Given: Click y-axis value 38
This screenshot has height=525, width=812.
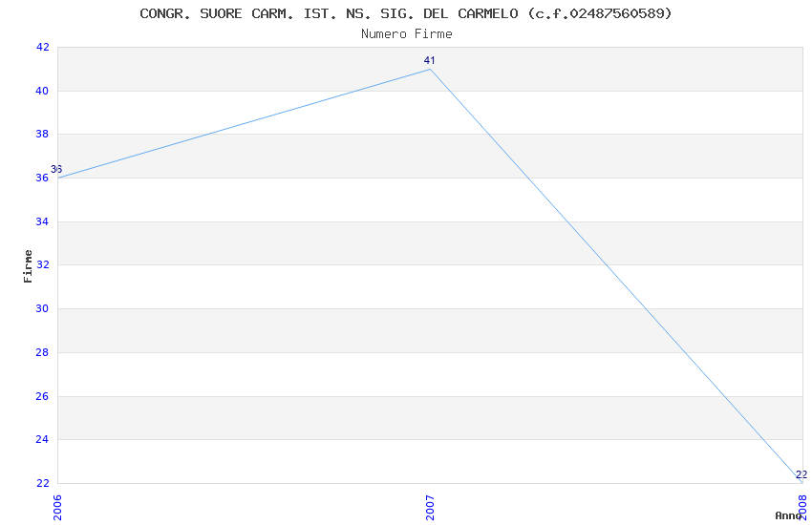Looking at the screenshot, I should 42,134.
